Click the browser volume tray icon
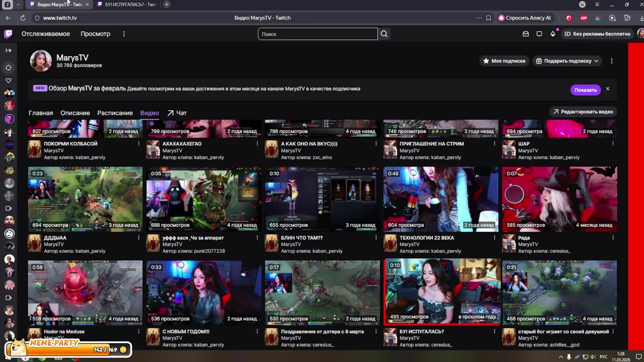The height and width of the screenshot is (362, 644). 593,357
